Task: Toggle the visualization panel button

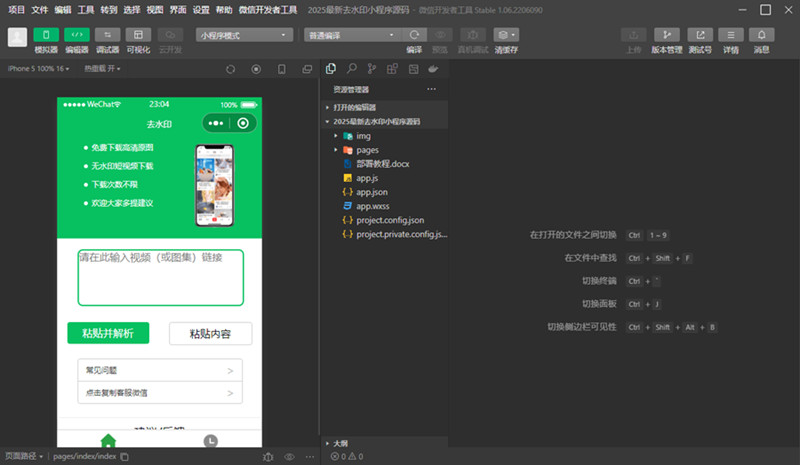Action: tap(138, 35)
